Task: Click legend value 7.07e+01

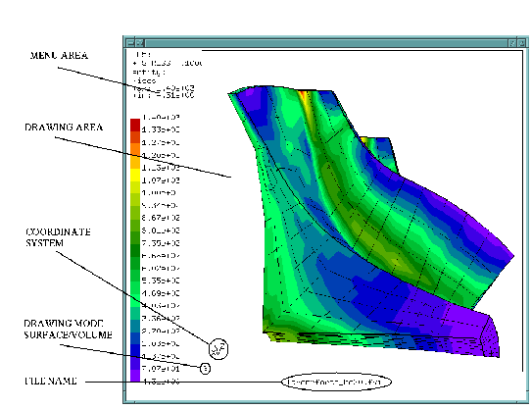Action: tap(161, 369)
